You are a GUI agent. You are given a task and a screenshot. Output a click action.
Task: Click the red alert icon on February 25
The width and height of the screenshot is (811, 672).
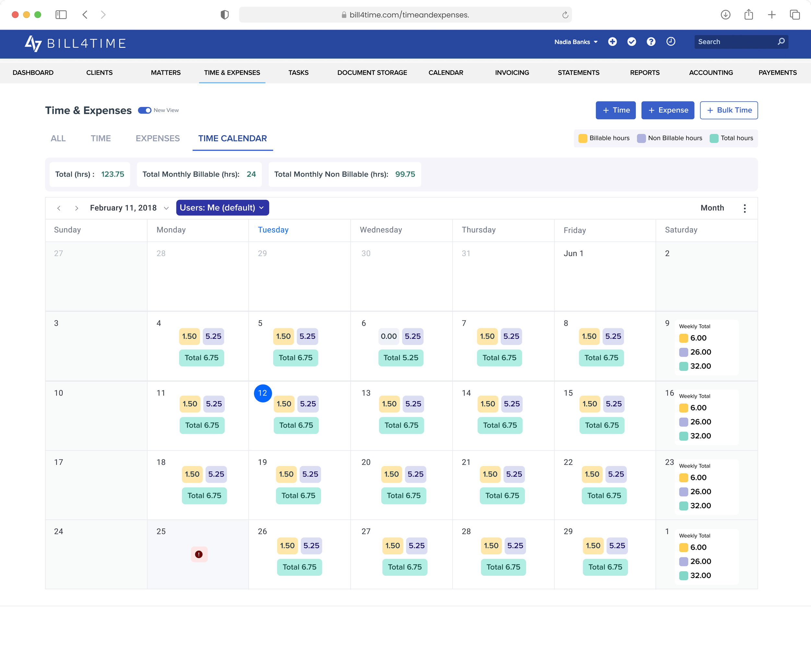(199, 554)
